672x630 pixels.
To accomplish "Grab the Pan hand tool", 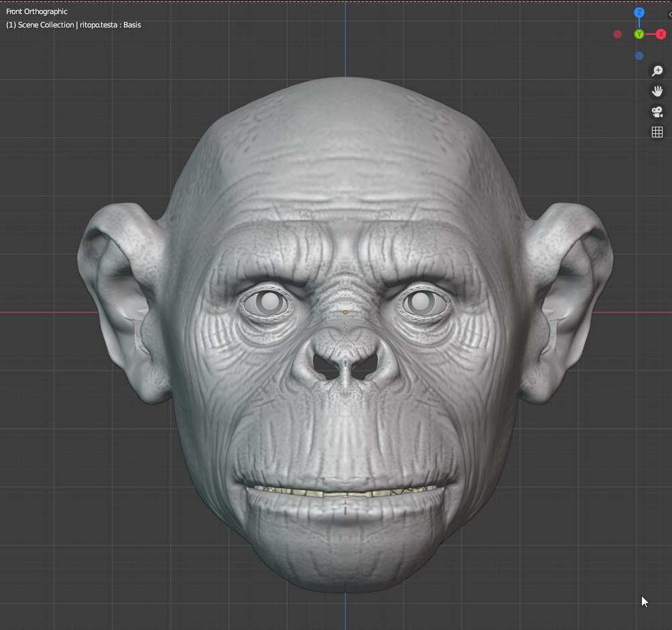I will click(657, 90).
